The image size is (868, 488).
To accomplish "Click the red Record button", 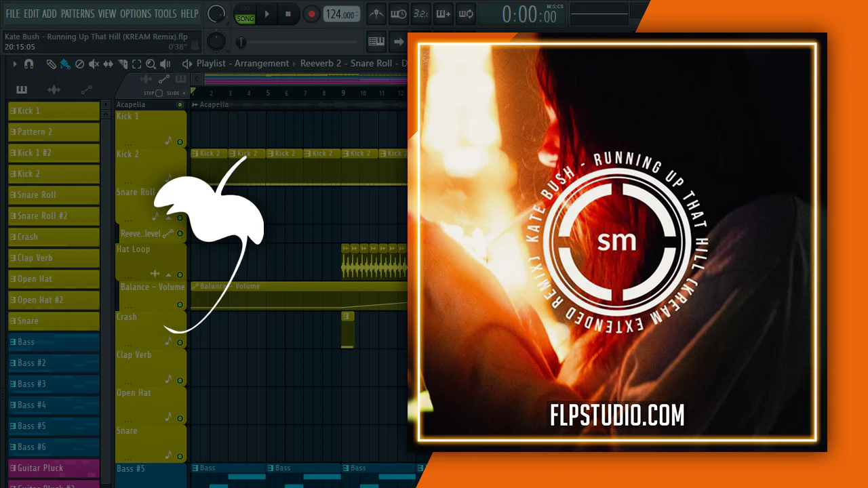I will [x=311, y=14].
